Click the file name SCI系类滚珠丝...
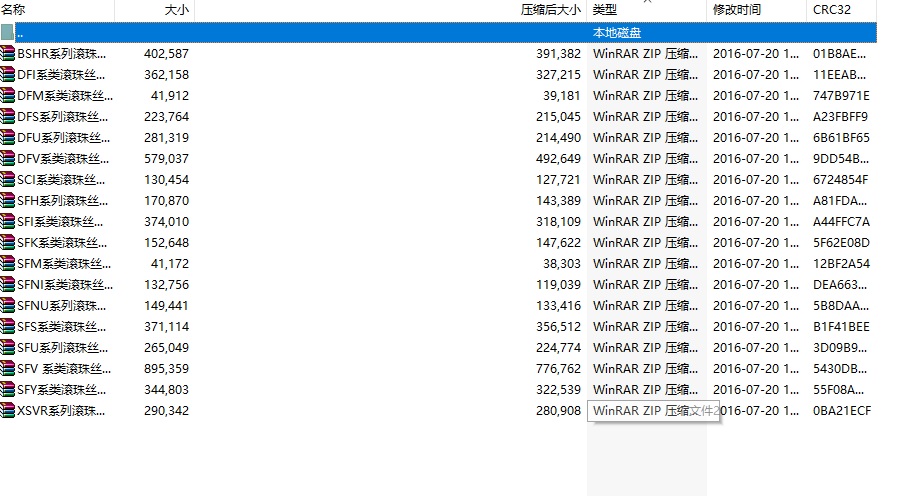The height and width of the screenshot is (496, 905). point(61,180)
